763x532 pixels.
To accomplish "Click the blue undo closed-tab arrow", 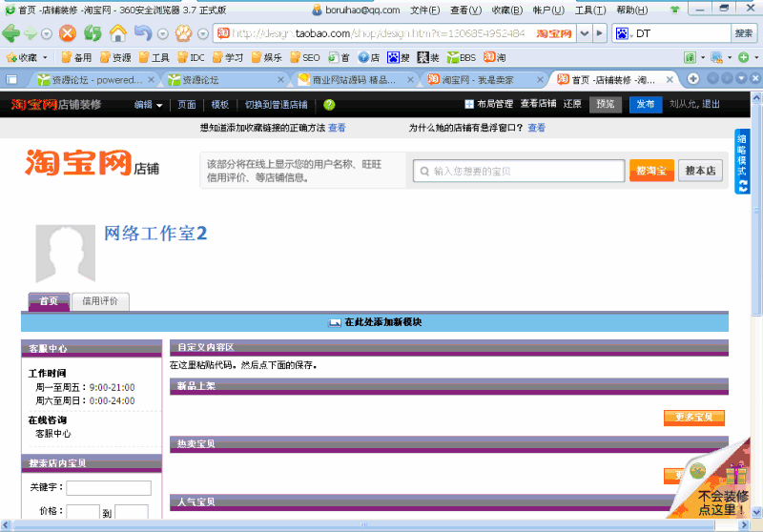I will tap(143, 33).
